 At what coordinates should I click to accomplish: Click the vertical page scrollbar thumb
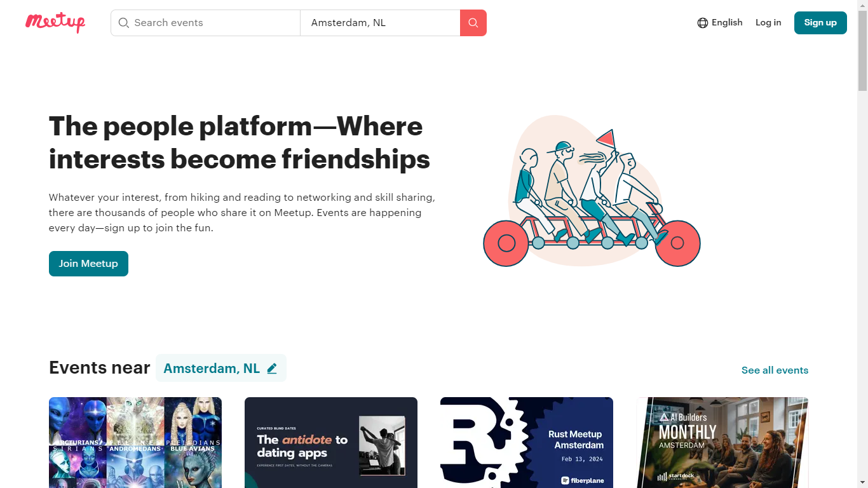(x=862, y=50)
